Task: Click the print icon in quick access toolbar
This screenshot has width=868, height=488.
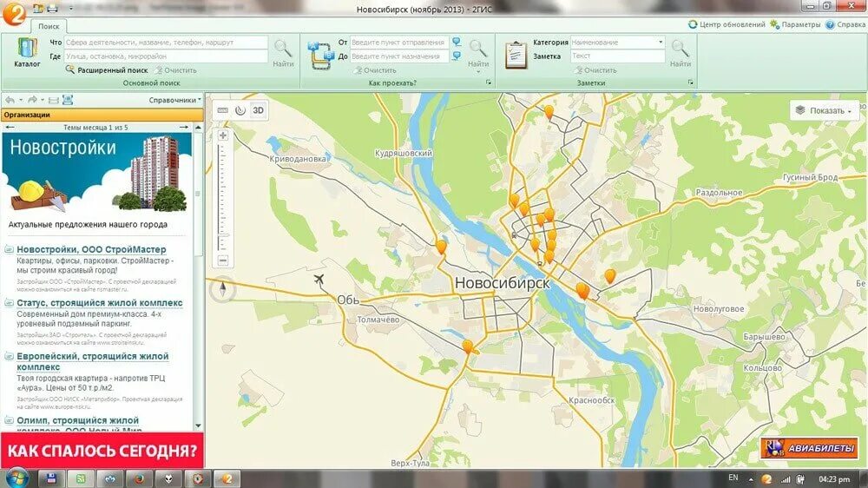Action: [53, 9]
